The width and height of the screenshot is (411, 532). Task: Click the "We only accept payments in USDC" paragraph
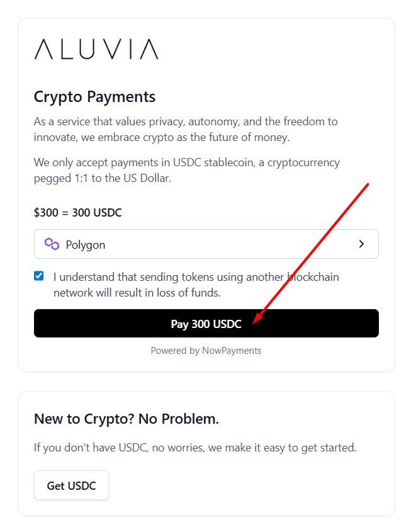(x=186, y=170)
